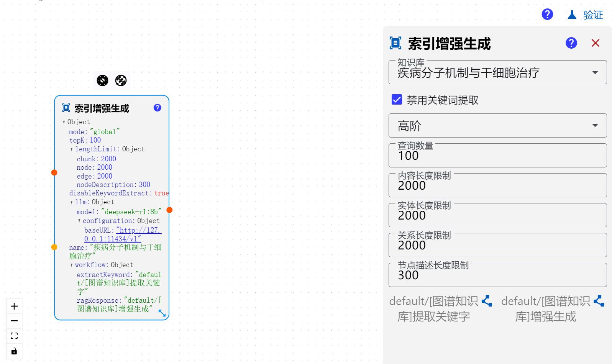The height and width of the screenshot is (364, 612).
Task: Open workflow icon beside 提取关键字
Action: coord(487,301)
